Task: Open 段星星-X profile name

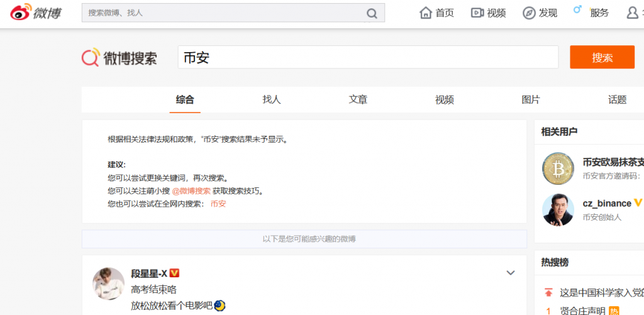Action: coord(149,274)
